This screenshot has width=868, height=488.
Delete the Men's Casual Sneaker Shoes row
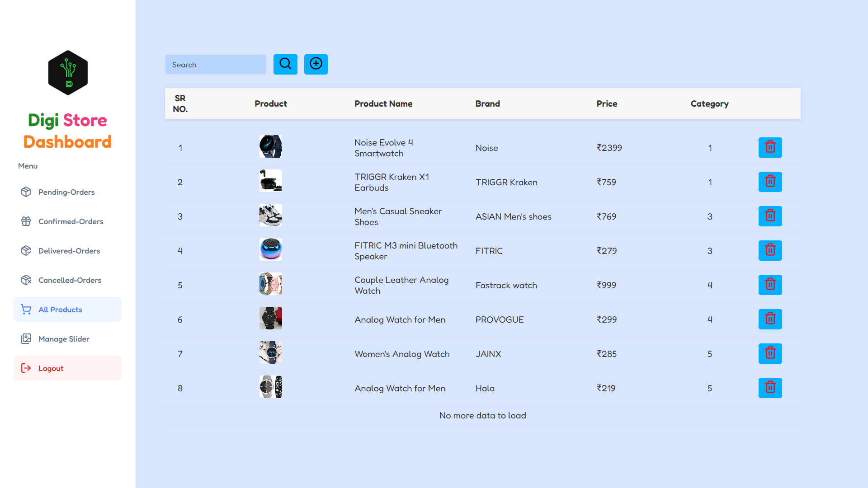pos(770,216)
